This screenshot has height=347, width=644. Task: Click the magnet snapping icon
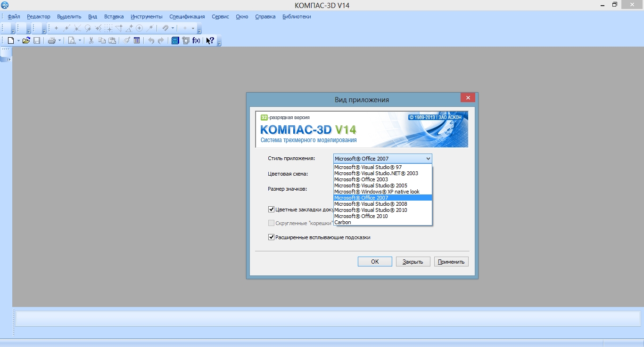click(165, 28)
